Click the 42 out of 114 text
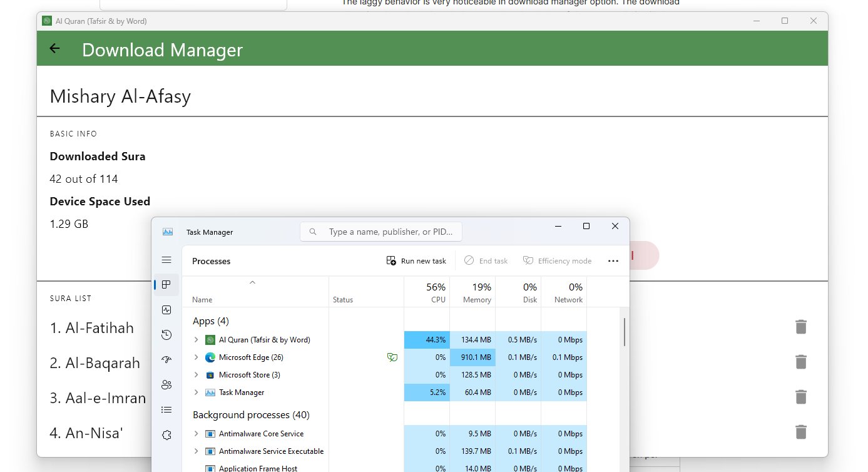The height and width of the screenshot is (472, 868). 84,179
